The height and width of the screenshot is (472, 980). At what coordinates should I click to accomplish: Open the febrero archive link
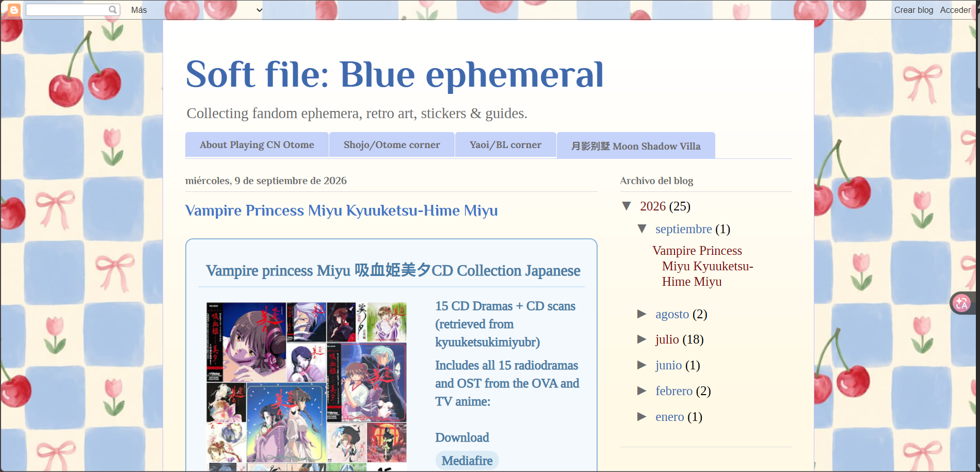click(674, 391)
